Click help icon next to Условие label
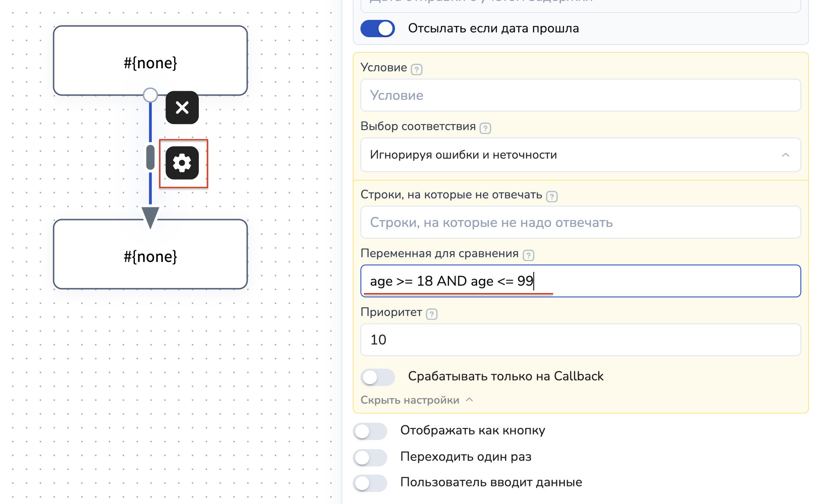 click(416, 69)
